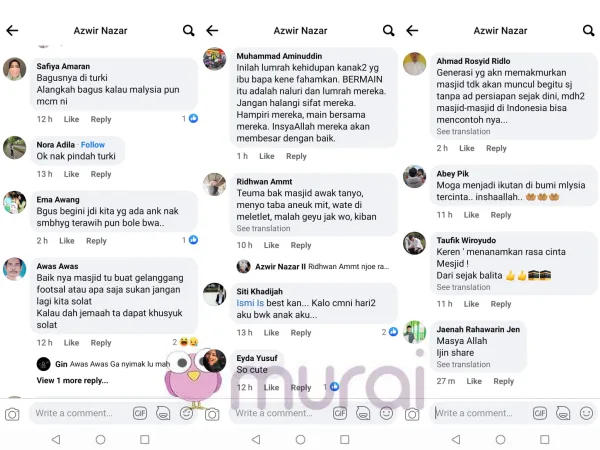
Task: Follow Nora Adila
Action: point(93,145)
